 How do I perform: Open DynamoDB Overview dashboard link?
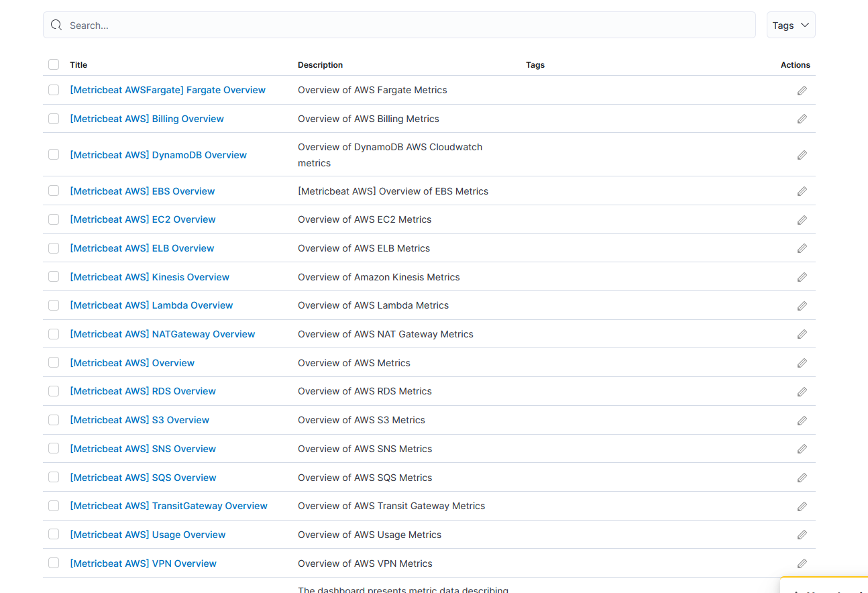click(x=158, y=155)
